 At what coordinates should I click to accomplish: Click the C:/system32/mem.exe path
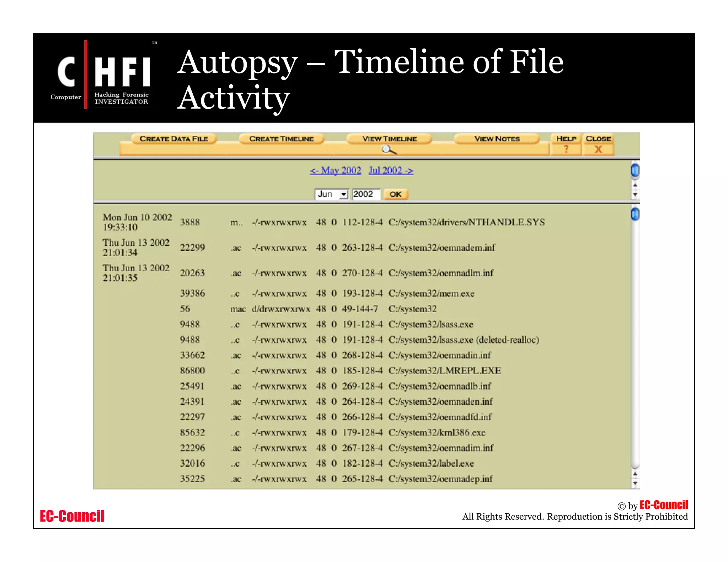coord(431,293)
